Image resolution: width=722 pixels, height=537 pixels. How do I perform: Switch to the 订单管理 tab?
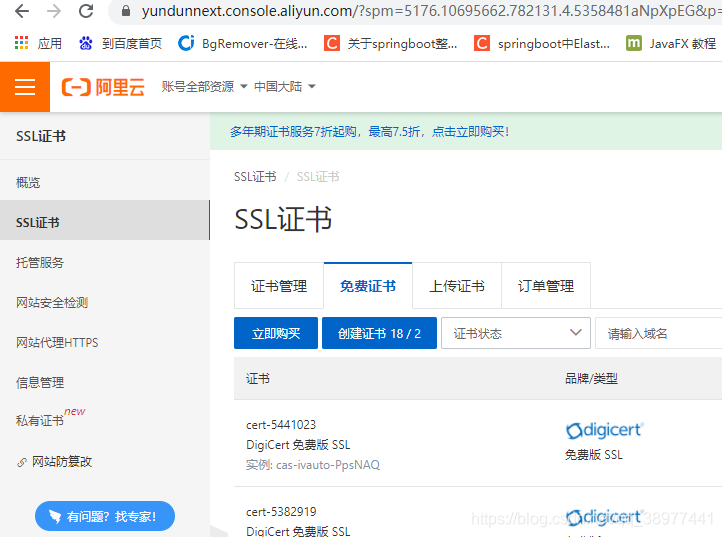[x=546, y=286]
